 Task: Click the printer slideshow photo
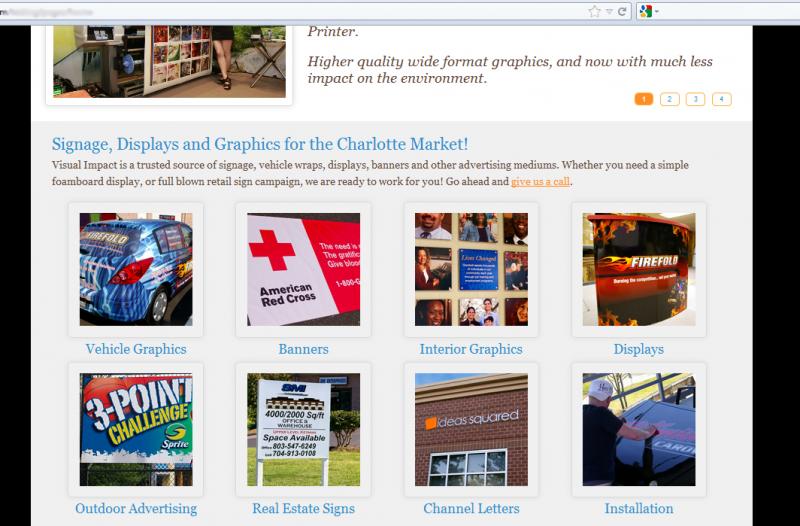(x=169, y=61)
